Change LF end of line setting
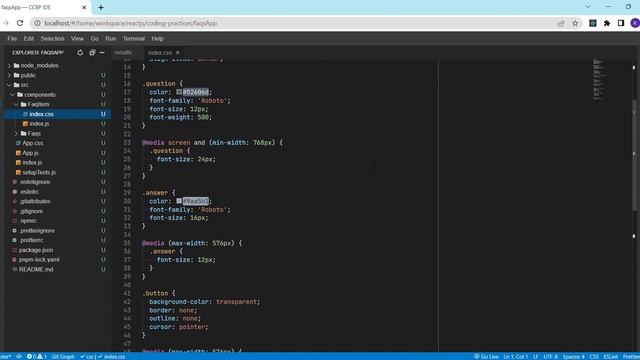 pyautogui.click(x=536, y=357)
